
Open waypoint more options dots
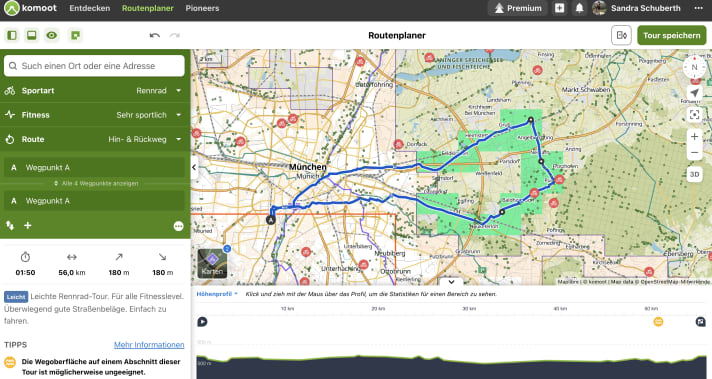[178, 226]
